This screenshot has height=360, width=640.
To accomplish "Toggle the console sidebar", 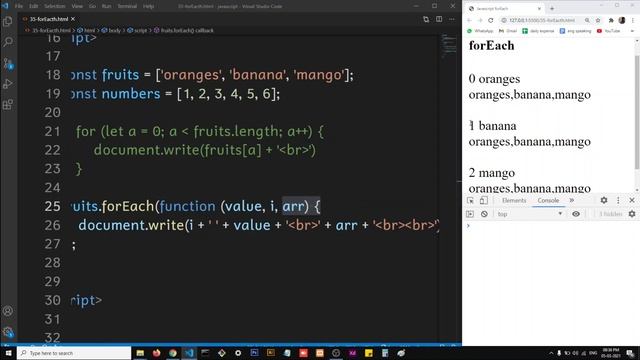I will click(x=470, y=214).
